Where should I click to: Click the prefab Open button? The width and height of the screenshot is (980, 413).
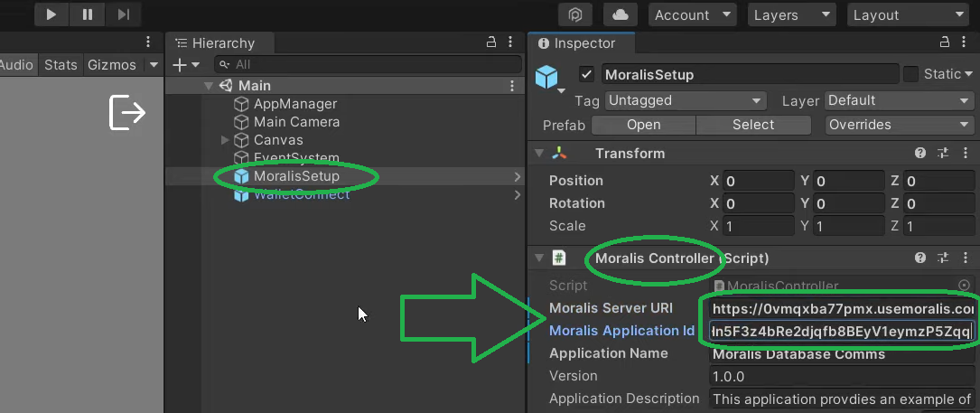tap(643, 125)
